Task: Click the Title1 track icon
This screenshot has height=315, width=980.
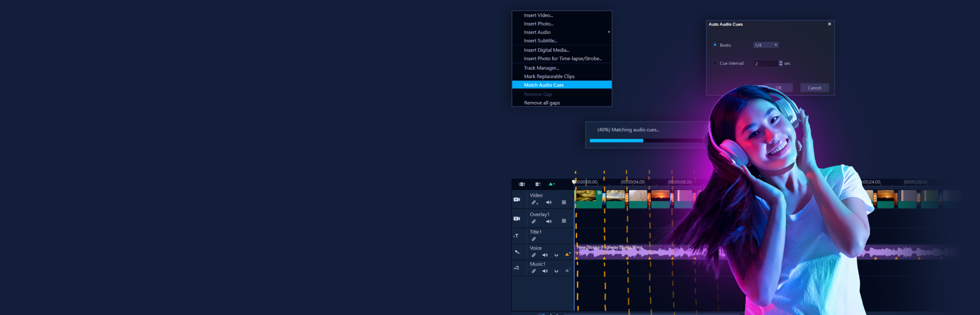Action: [x=516, y=235]
